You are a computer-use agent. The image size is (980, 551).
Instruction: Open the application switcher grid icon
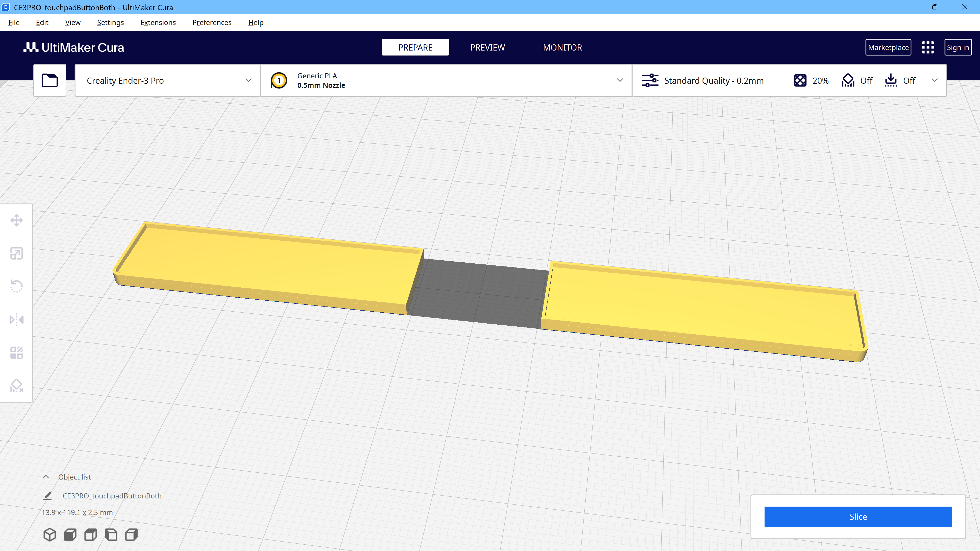pos(928,47)
